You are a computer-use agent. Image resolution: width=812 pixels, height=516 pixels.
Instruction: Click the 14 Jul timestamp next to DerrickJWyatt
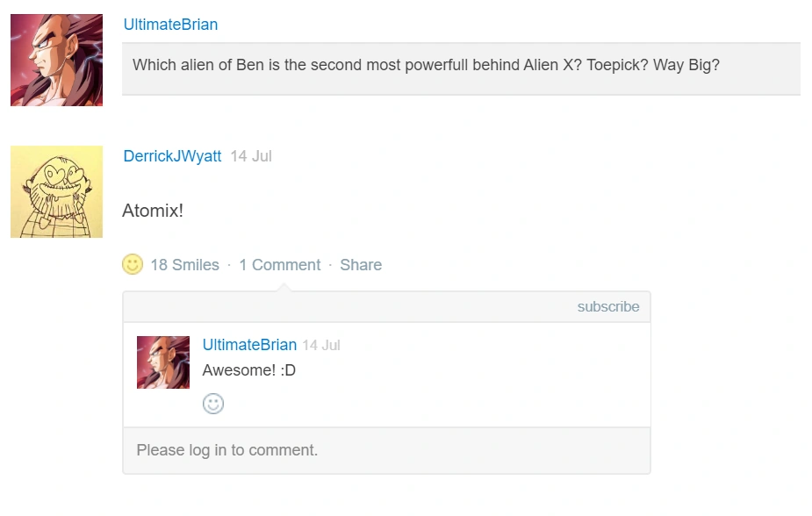click(x=251, y=156)
